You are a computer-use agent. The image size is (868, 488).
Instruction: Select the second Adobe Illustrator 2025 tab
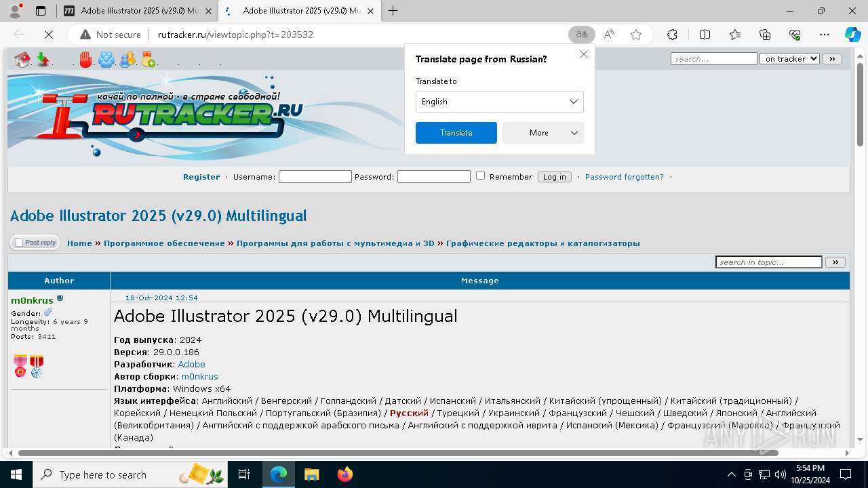pos(301,11)
